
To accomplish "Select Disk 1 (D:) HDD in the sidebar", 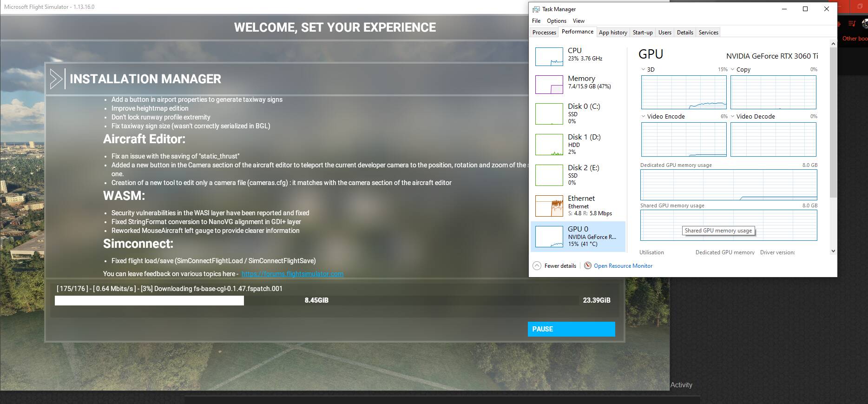I will (x=578, y=144).
